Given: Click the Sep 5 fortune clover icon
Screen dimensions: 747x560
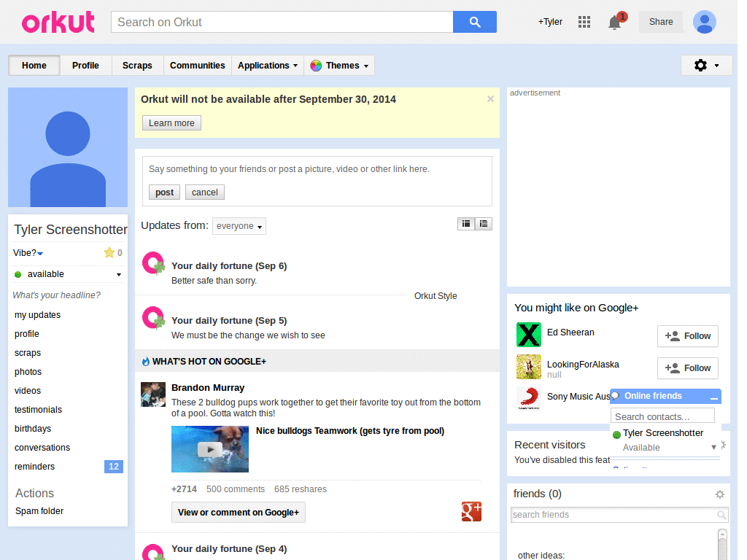Looking at the screenshot, I should [x=153, y=318].
